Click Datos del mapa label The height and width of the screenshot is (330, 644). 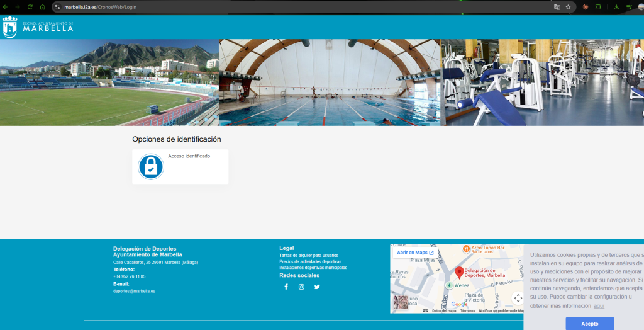[x=444, y=311]
